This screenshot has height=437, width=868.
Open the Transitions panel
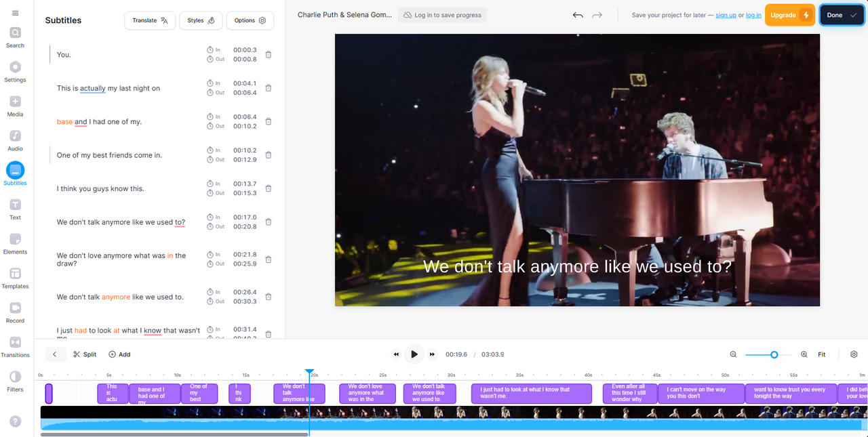15,347
